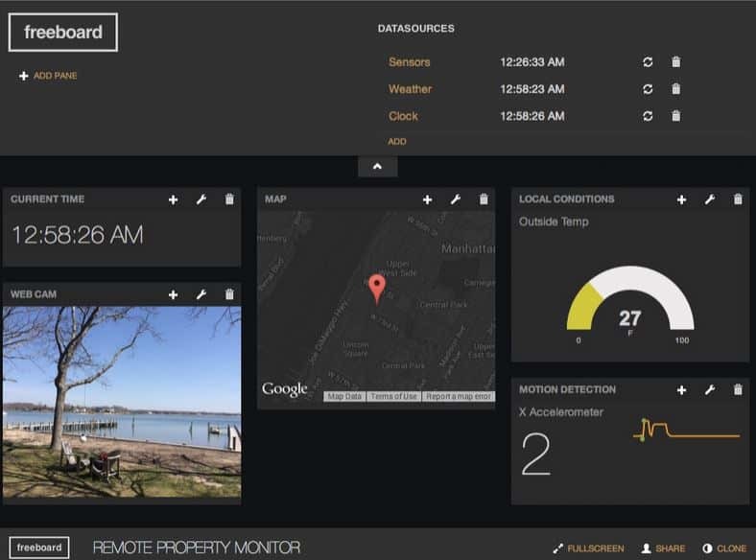756x560 pixels.
Task: Add widget to Motion Detection pane
Action: point(681,390)
